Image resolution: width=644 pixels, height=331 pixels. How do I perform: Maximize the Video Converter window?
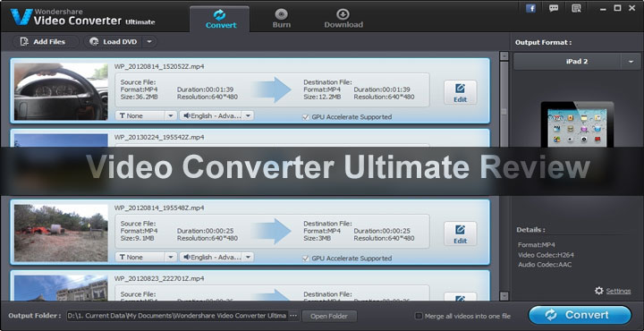[617, 8]
